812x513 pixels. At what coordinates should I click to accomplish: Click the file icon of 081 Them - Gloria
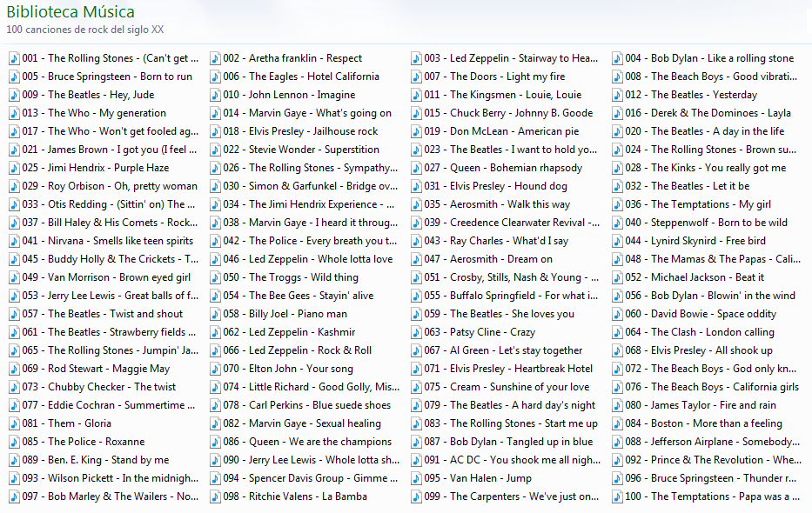(x=15, y=424)
